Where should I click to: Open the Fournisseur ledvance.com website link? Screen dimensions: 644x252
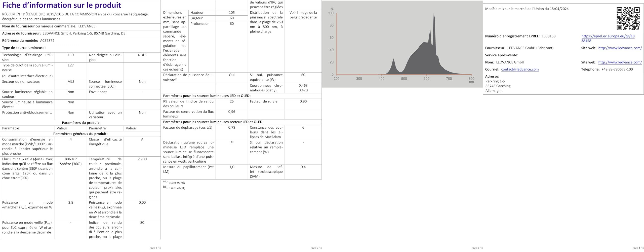pyautogui.click(x=620, y=48)
